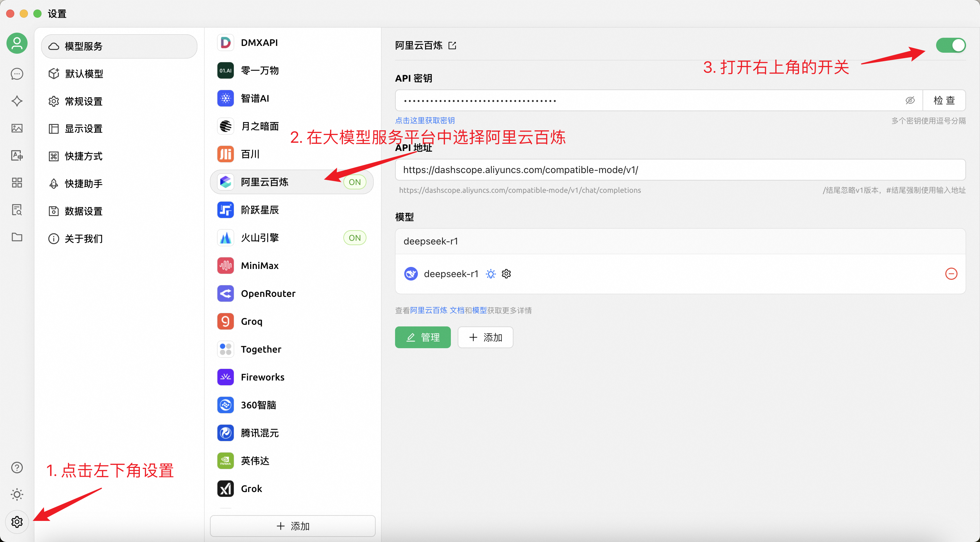The image size is (980, 542).
Task: Select 零一万物 provider
Action: (292, 70)
